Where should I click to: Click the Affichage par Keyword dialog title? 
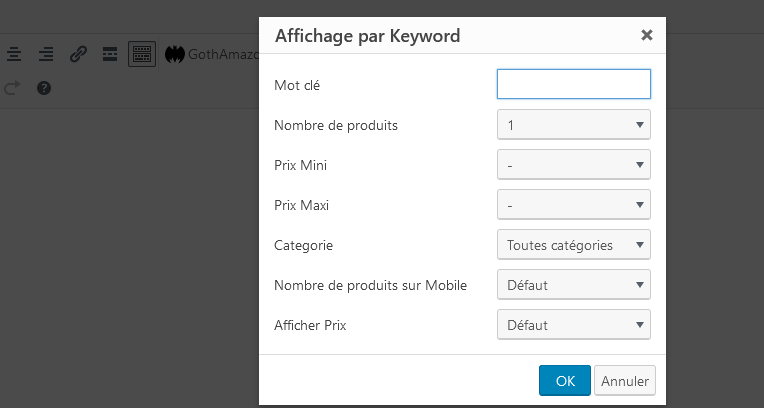pyautogui.click(x=367, y=36)
